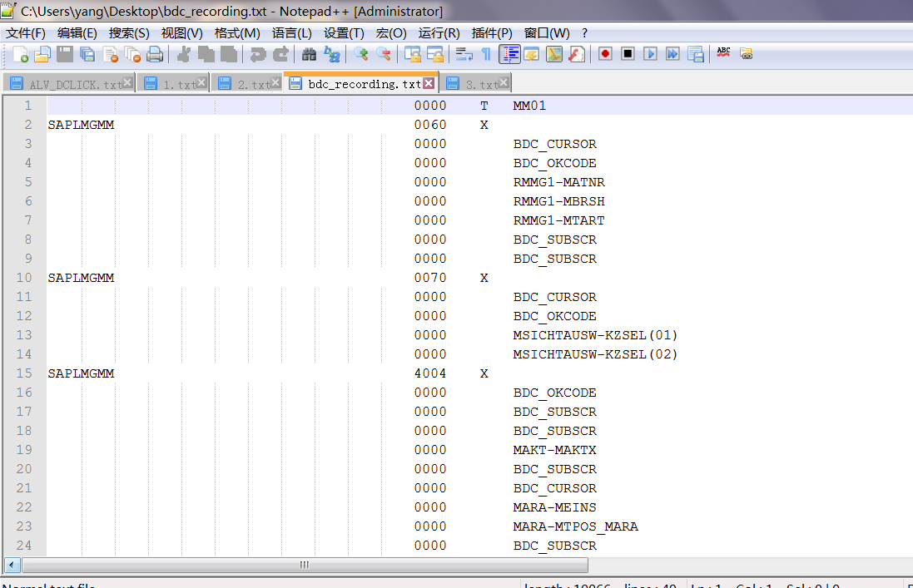This screenshot has width=913, height=588.
Task: Open the 视图(V) menu
Action: tap(181, 33)
